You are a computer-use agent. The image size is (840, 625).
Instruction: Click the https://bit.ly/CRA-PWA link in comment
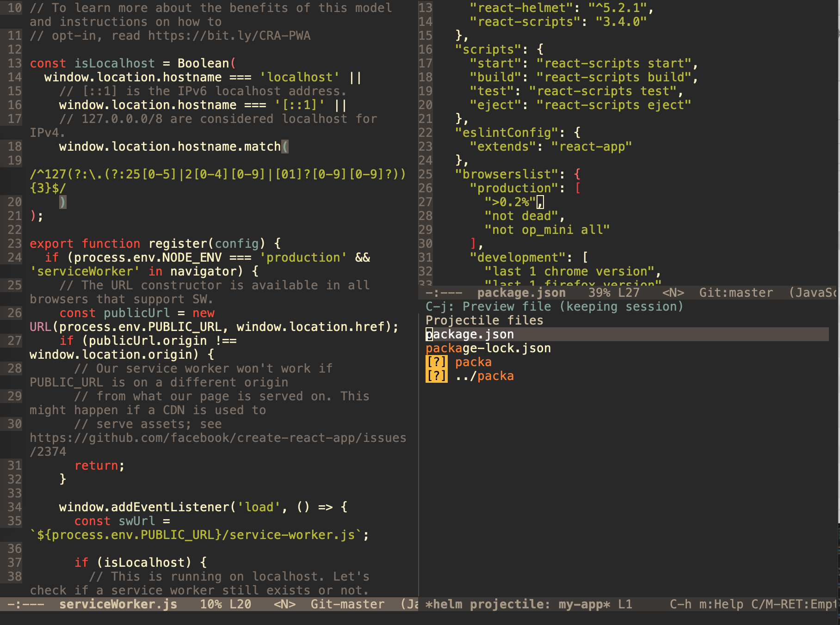coord(229,36)
